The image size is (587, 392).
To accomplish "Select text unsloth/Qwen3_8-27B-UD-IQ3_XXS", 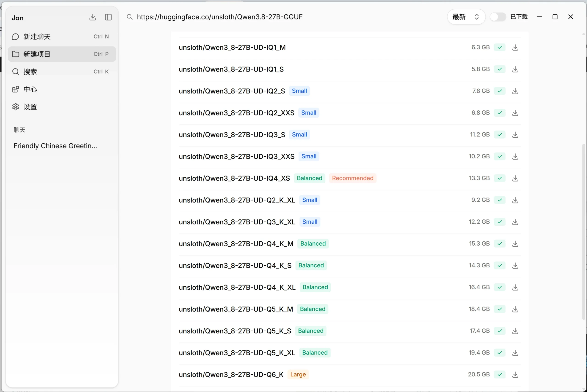I will pyautogui.click(x=237, y=156).
